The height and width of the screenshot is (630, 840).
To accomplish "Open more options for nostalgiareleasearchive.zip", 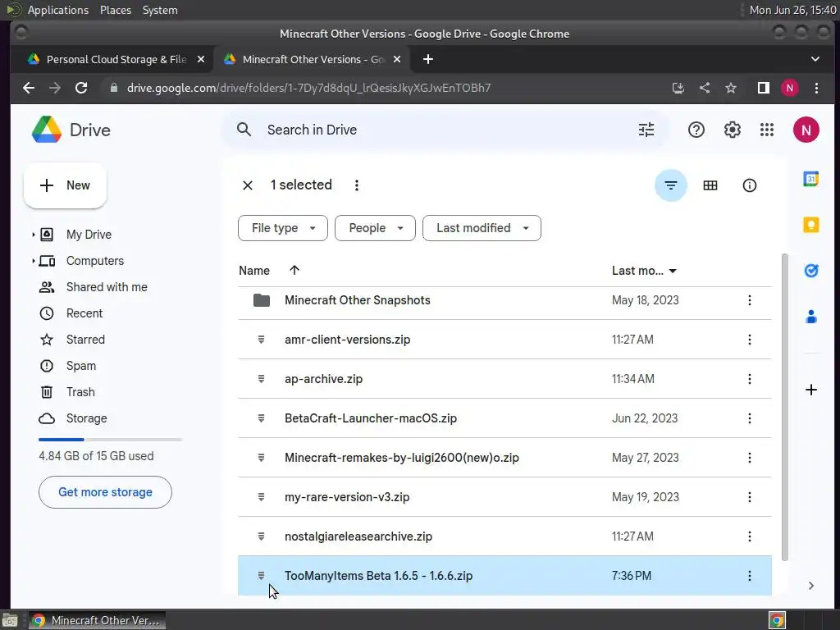I will point(750,536).
